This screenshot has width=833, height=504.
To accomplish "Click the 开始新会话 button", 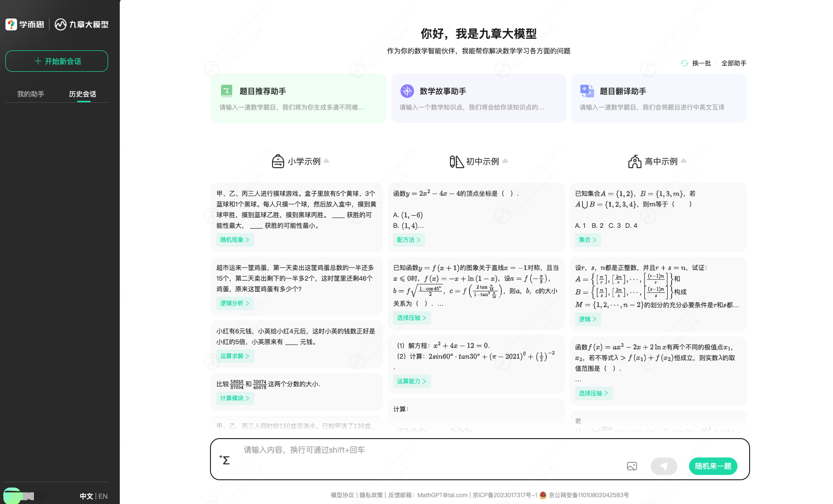I will (57, 61).
